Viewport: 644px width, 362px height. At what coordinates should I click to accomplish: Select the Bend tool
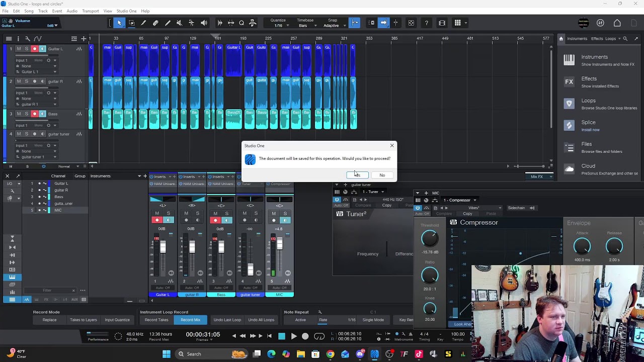coord(191,23)
